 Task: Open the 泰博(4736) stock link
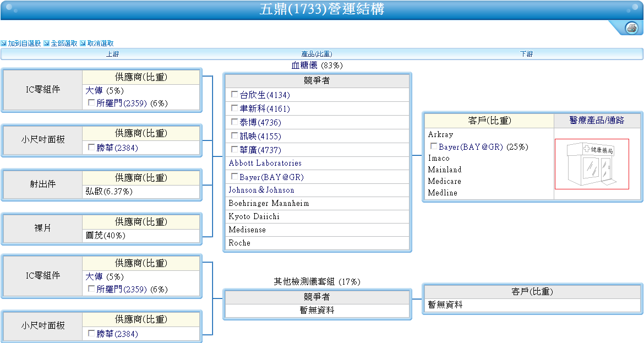tap(260, 122)
